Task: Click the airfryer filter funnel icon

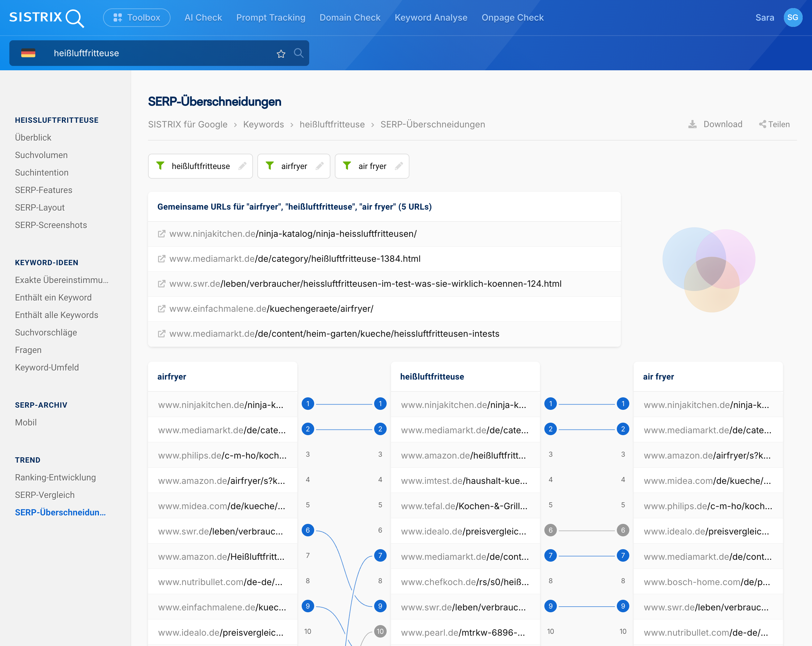Action: 270,166
